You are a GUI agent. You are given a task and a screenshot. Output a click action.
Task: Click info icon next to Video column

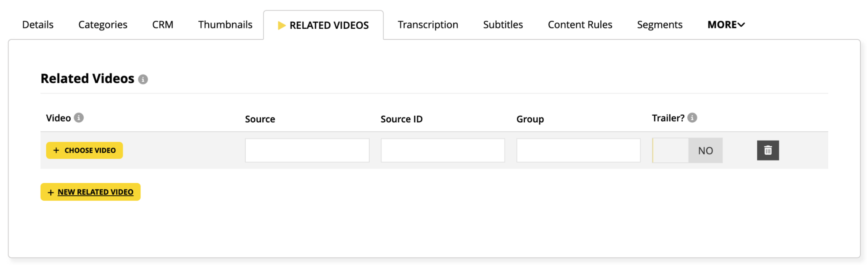[x=79, y=118]
